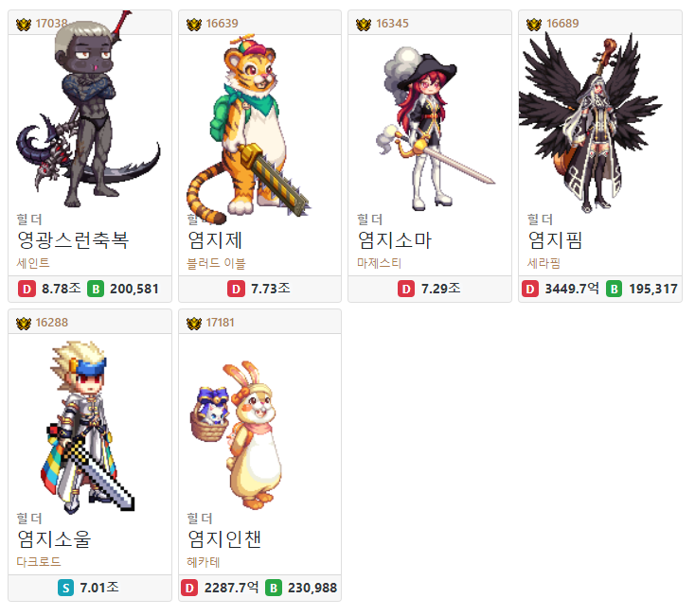The height and width of the screenshot is (616, 695).
Task: Click the green B badge beside 200,581
Action: 96,290
